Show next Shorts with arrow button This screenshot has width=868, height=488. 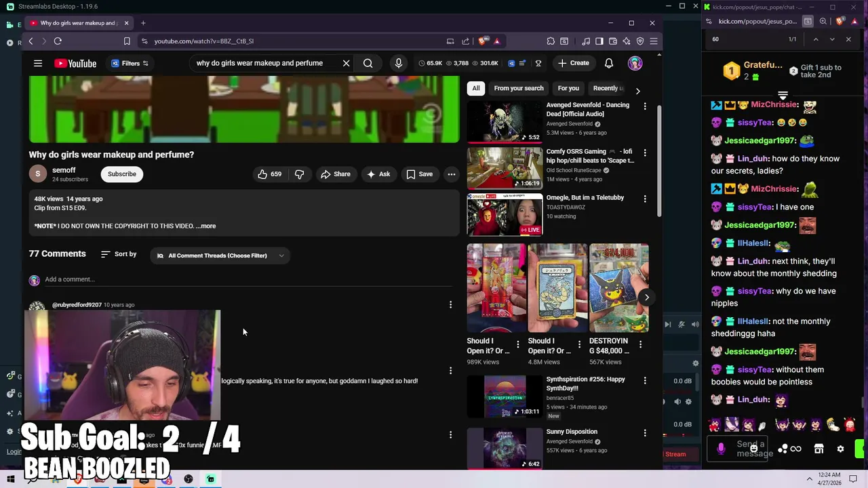(x=646, y=297)
